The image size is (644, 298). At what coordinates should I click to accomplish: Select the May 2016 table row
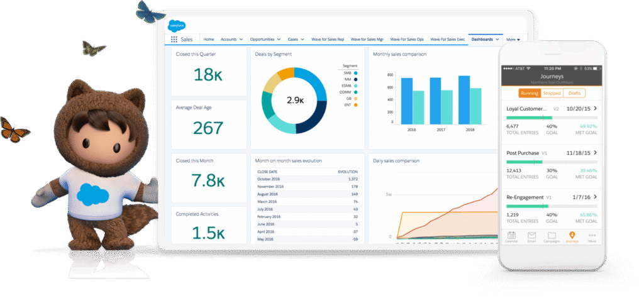(307, 239)
